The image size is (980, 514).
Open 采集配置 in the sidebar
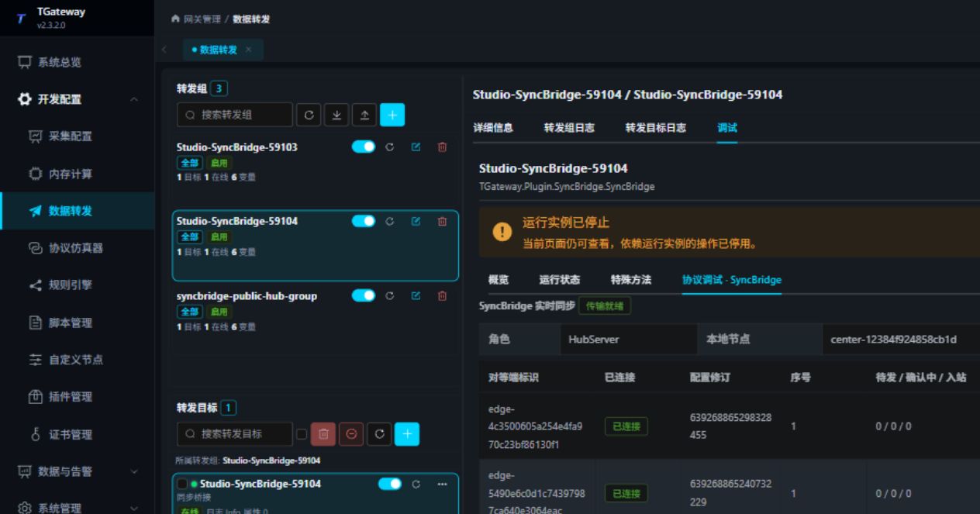78,136
